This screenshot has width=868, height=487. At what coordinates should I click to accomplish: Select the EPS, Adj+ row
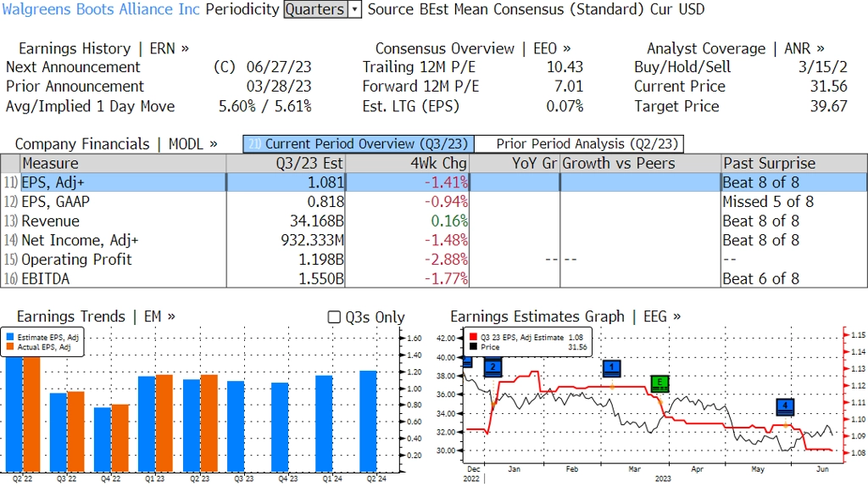tap(434, 182)
